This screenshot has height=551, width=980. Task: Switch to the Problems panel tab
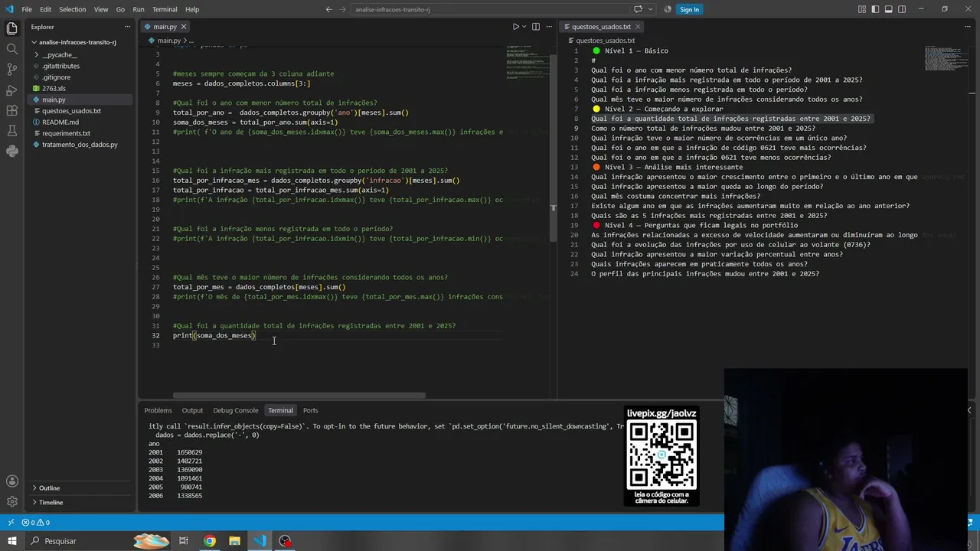pyautogui.click(x=158, y=410)
